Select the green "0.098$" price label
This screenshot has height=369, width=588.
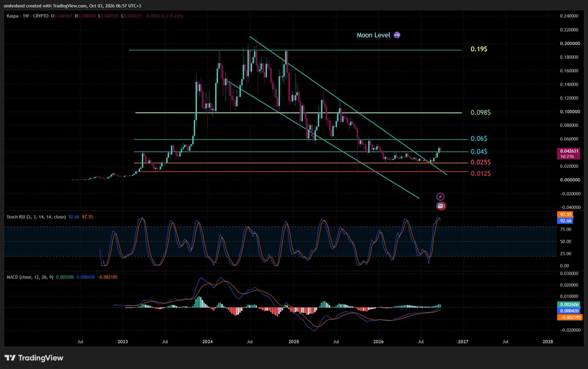pyautogui.click(x=480, y=113)
